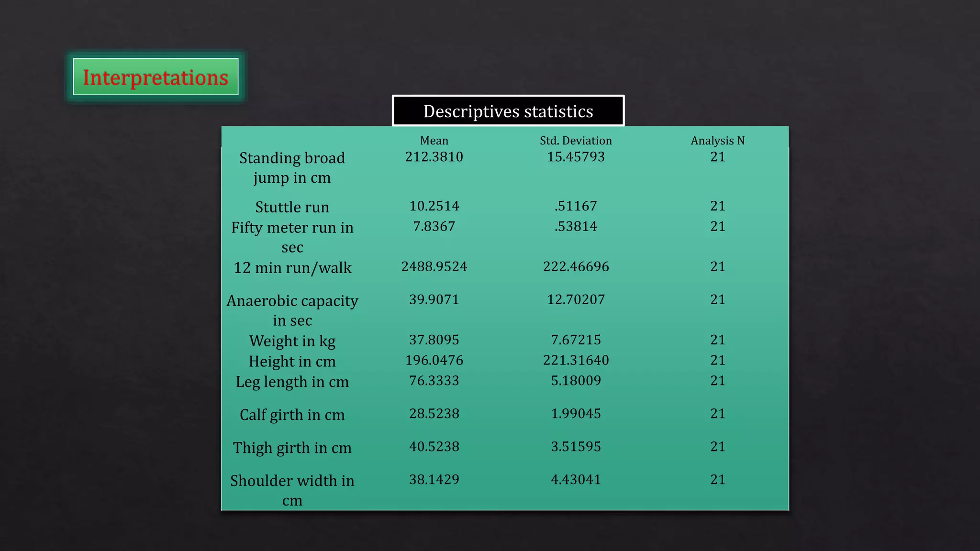
Task: Select the Height in cm row label
Action: (292, 362)
